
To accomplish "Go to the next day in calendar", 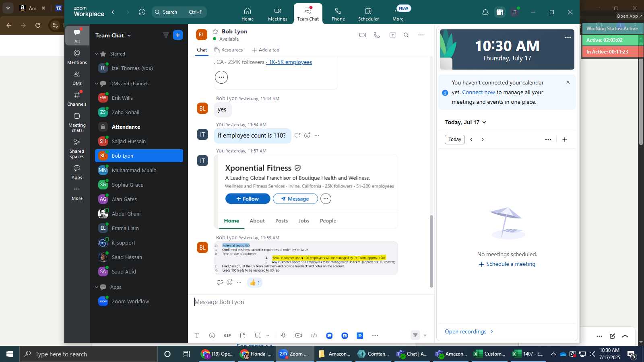I will (x=483, y=140).
